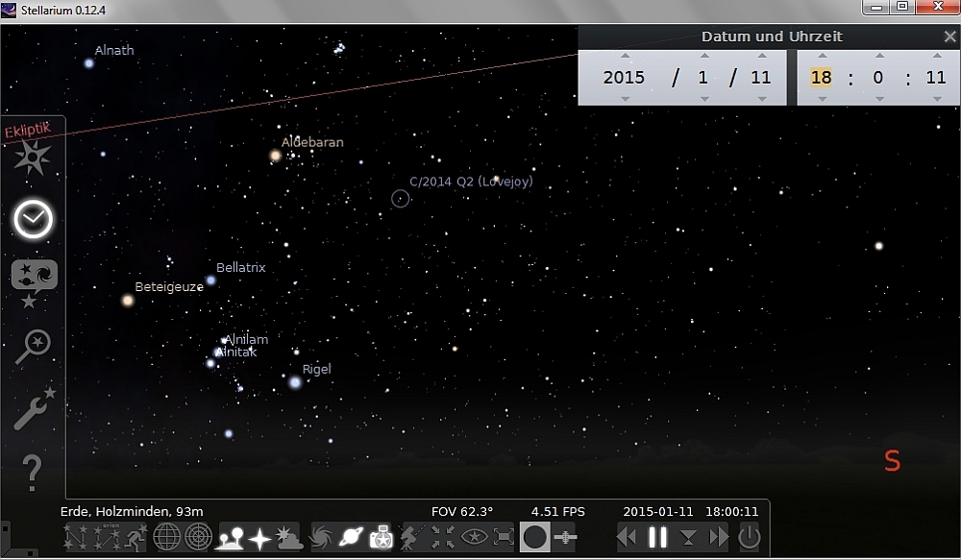The height and width of the screenshot is (560, 961).
Task: Decrease the year 2015 with down arrow
Action: click(625, 99)
